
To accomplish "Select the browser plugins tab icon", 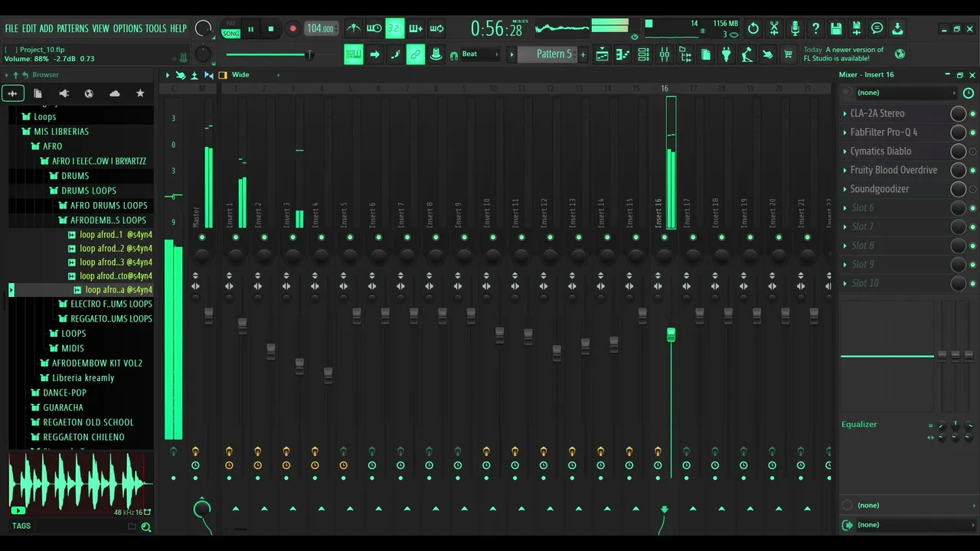I will 64,93.
